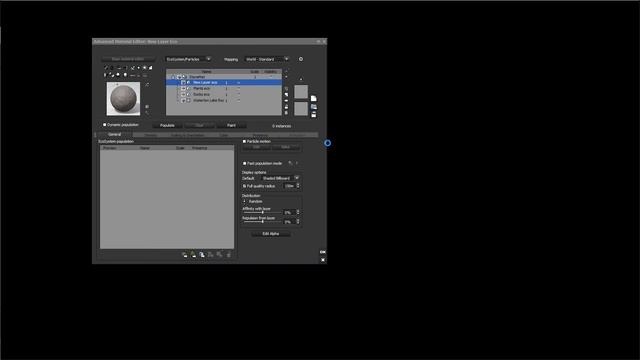Click the Preview column header

109,148
